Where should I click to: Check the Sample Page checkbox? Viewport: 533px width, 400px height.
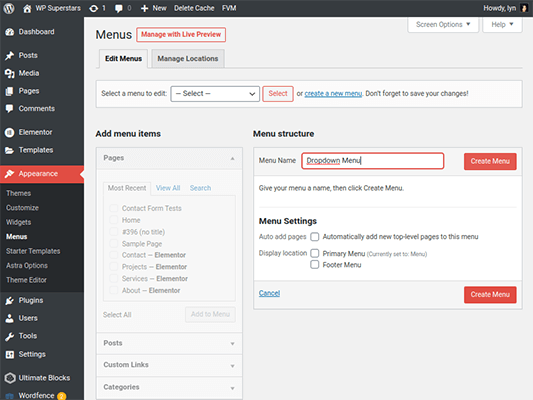point(114,244)
